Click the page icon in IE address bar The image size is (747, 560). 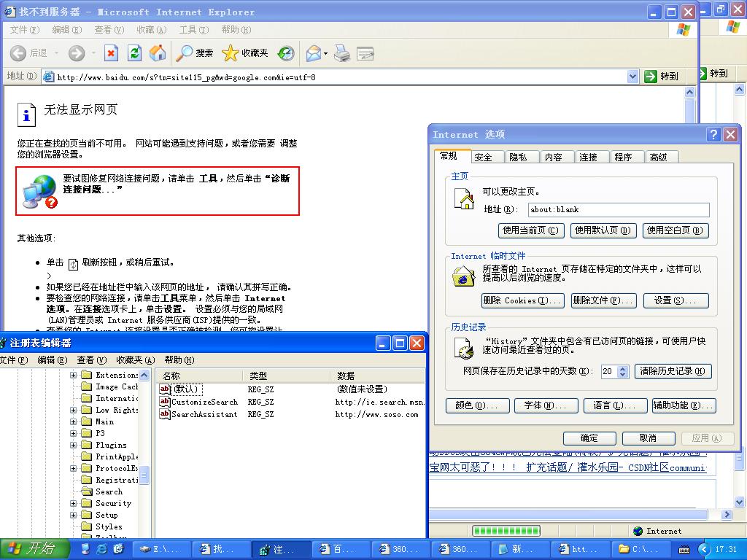tap(48, 77)
